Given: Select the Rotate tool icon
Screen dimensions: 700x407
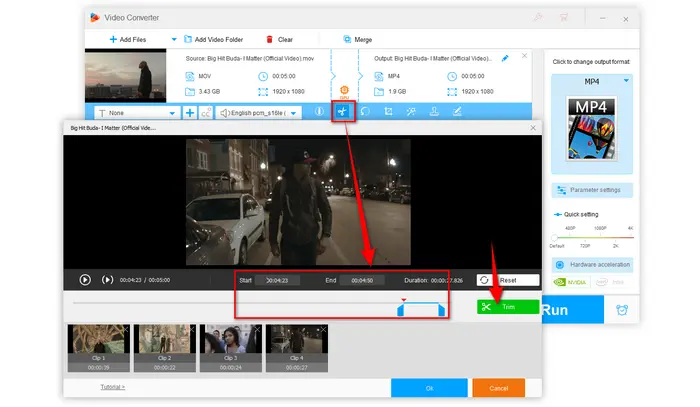Looking at the screenshot, I should (x=365, y=112).
